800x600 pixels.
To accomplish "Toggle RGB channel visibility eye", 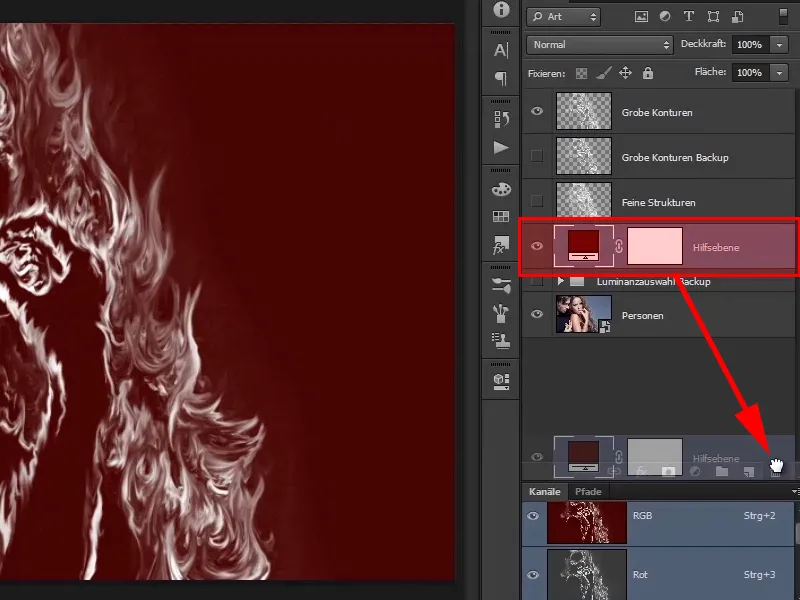I will 533,516.
